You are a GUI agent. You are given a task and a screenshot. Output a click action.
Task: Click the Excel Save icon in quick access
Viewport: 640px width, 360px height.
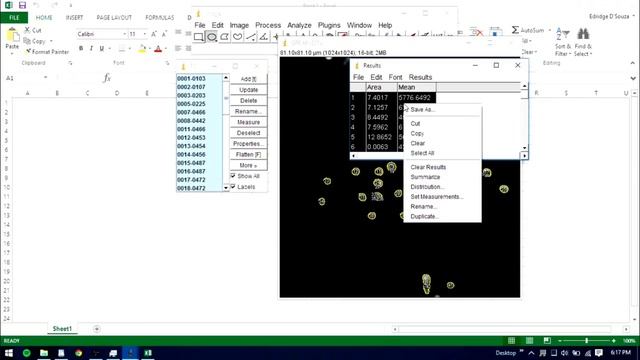[x=22, y=5]
